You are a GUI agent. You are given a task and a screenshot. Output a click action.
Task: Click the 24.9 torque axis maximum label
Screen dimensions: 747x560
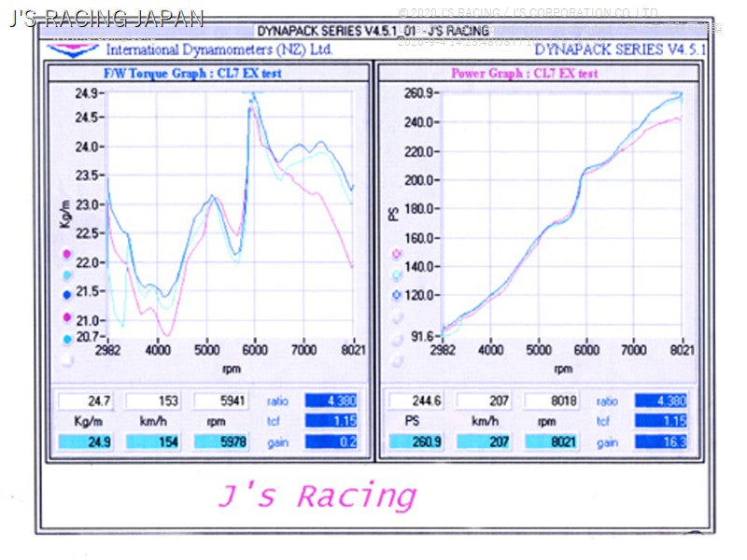[x=86, y=93]
